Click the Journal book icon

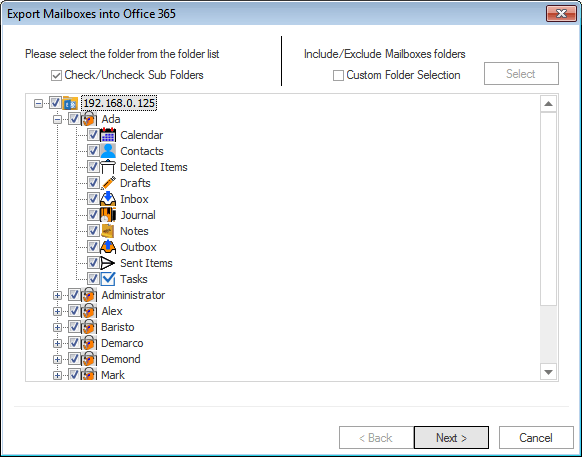pyautogui.click(x=108, y=215)
